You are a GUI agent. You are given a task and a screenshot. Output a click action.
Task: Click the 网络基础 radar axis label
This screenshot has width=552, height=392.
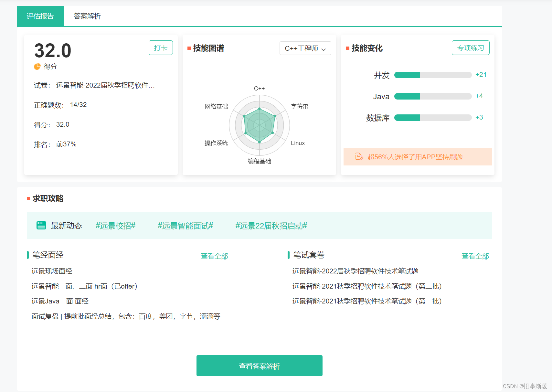point(216,107)
